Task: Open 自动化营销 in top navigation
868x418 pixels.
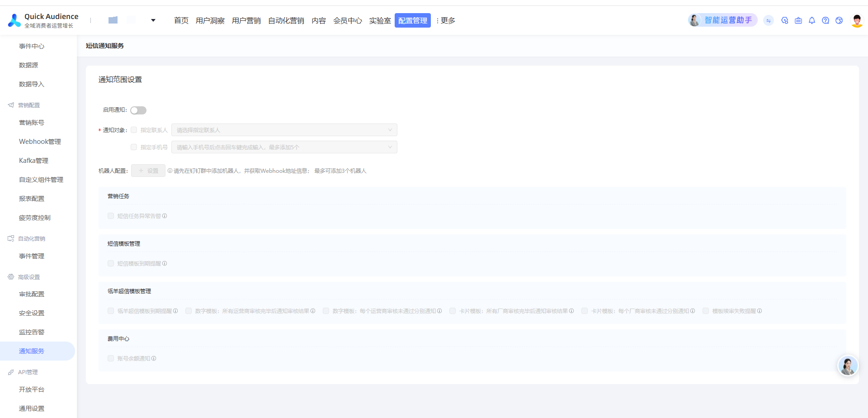Action: [x=286, y=20]
